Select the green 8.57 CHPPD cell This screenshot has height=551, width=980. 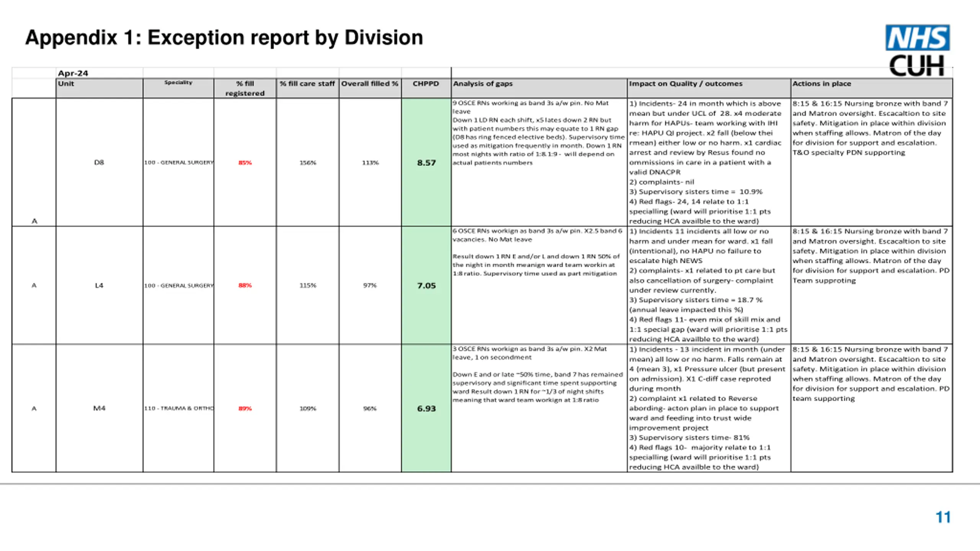pyautogui.click(x=426, y=163)
